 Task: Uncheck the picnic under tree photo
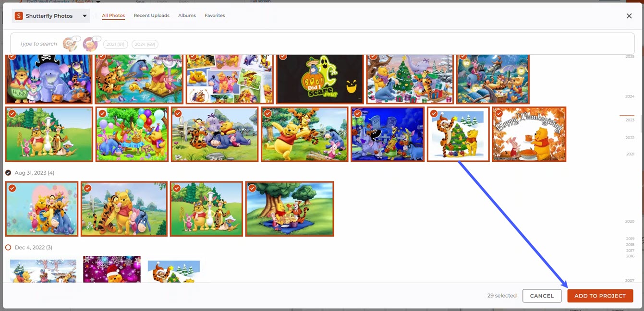pos(252,188)
